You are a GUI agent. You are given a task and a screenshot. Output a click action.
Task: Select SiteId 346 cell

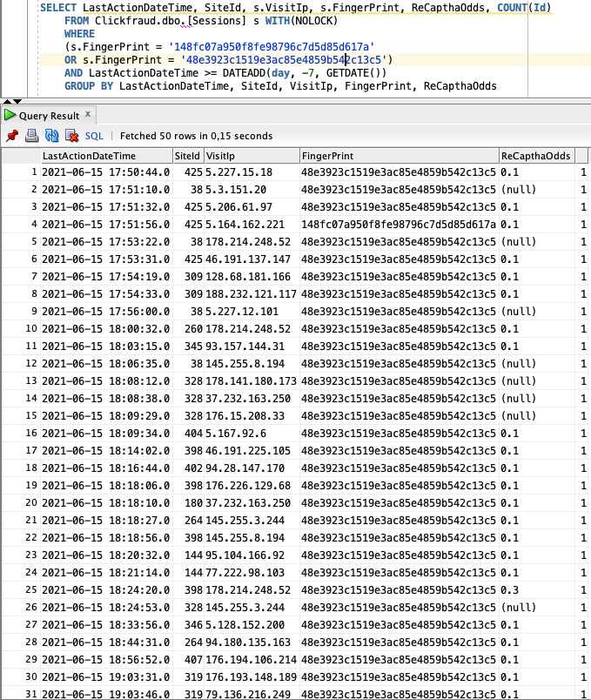tap(188, 625)
